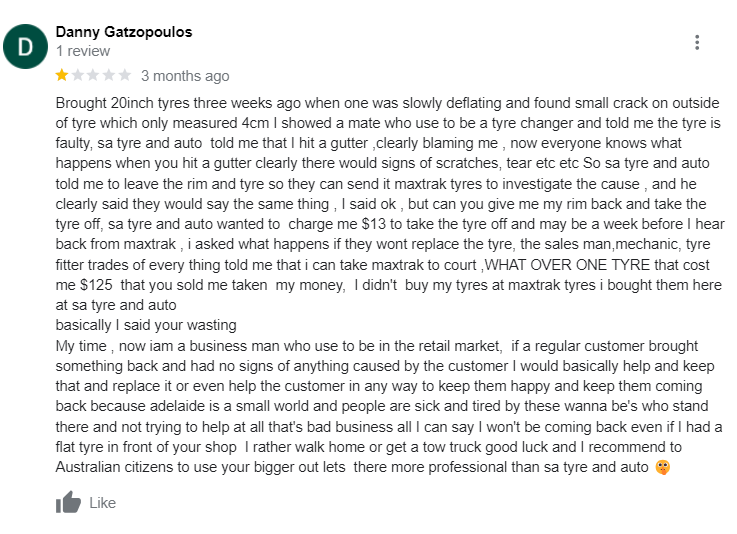Click the "3 months ago" timestamp
Viewport: 737px width, 534px height.
pyautogui.click(x=185, y=76)
